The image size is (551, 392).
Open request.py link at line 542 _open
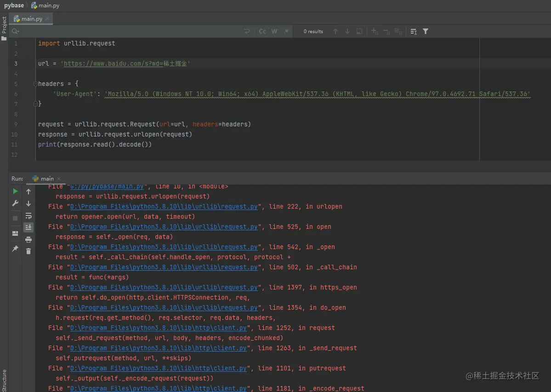[x=164, y=247]
